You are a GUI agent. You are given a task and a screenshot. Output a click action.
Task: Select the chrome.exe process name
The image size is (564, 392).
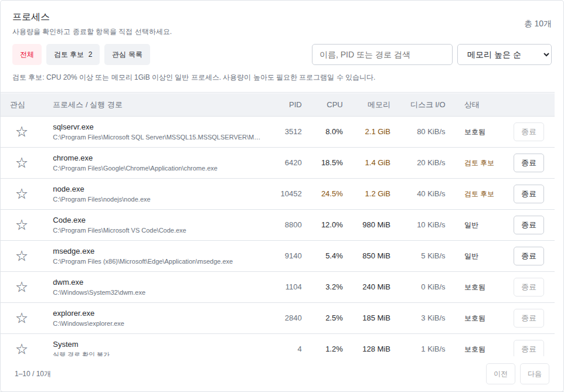pos(73,158)
